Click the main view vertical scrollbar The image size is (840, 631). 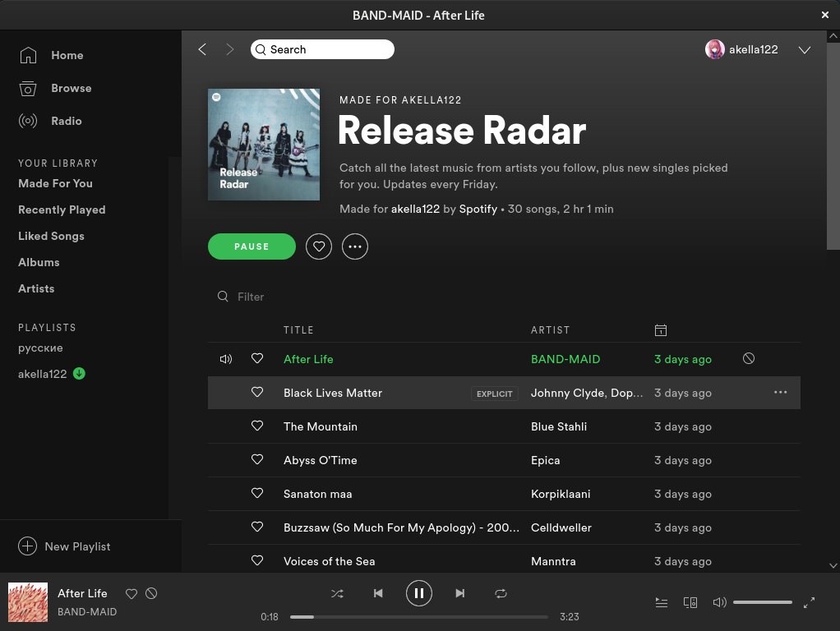click(833, 145)
